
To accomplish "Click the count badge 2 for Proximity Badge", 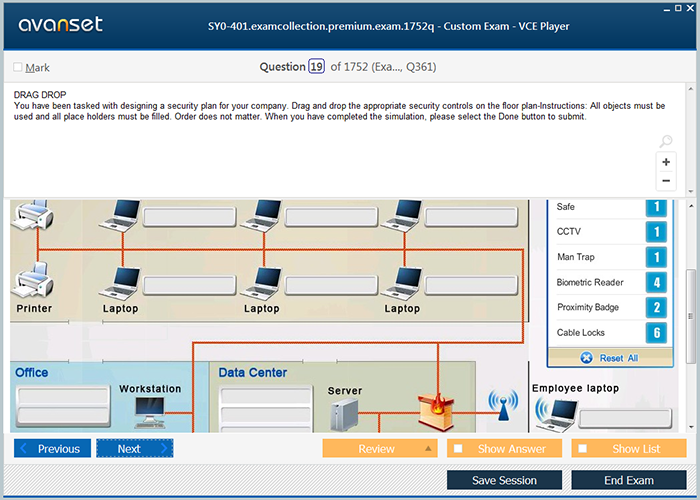I will [x=656, y=307].
